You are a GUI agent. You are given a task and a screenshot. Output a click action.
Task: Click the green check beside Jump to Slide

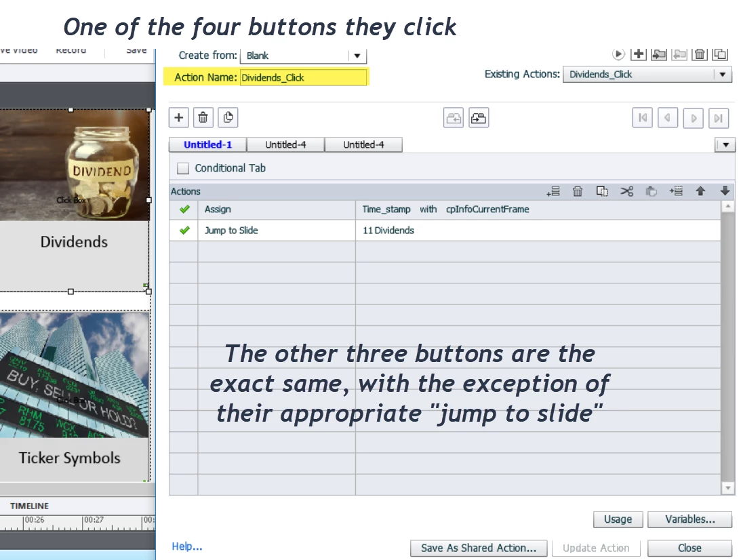point(184,231)
